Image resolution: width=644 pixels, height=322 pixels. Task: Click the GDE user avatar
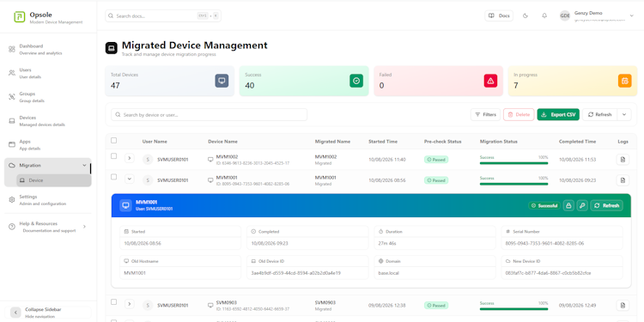pos(565,16)
